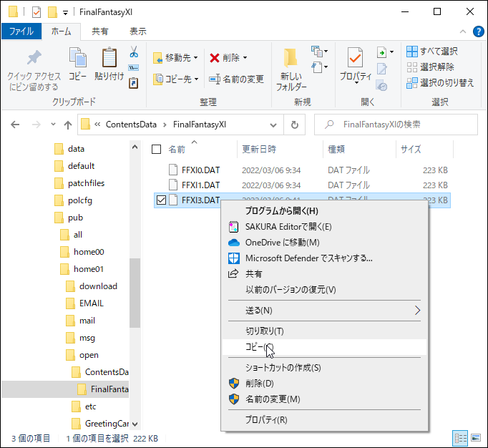This screenshot has width=488, height=448.
Task: Collapse the ribbon with the chevron
Action: [x=463, y=31]
